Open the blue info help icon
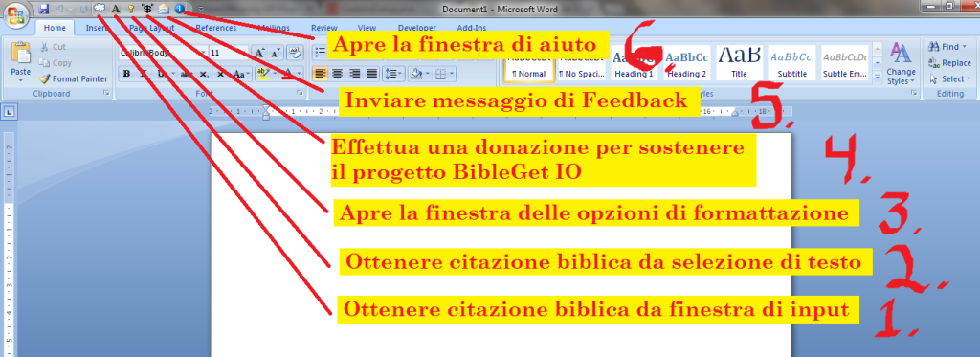Image resolution: width=980 pixels, height=357 pixels. click(x=179, y=9)
